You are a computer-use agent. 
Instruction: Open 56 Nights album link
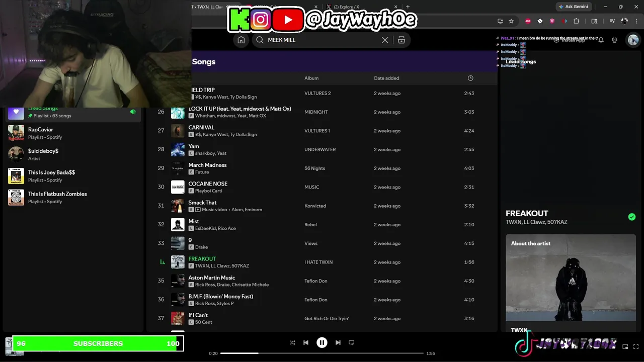315,168
